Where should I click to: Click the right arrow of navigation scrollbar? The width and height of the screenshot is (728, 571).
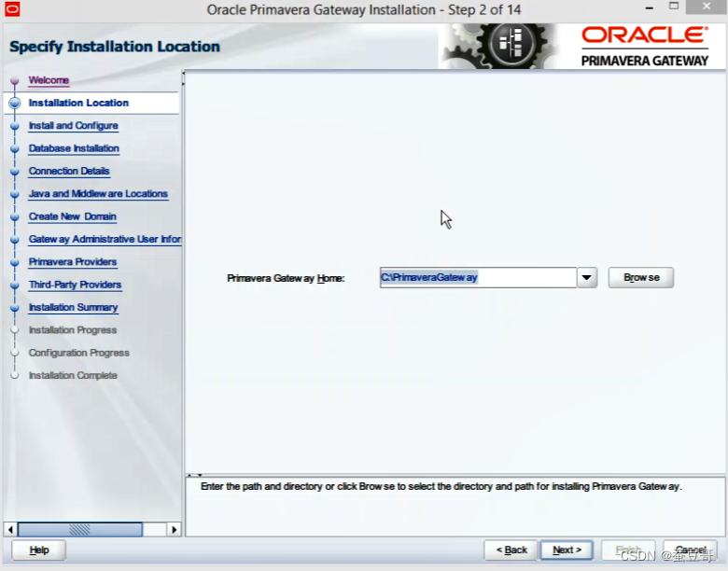[174, 530]
